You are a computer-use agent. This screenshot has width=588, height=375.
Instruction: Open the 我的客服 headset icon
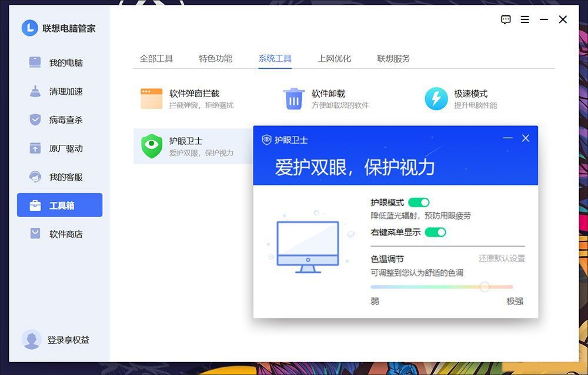click(35, 177)
